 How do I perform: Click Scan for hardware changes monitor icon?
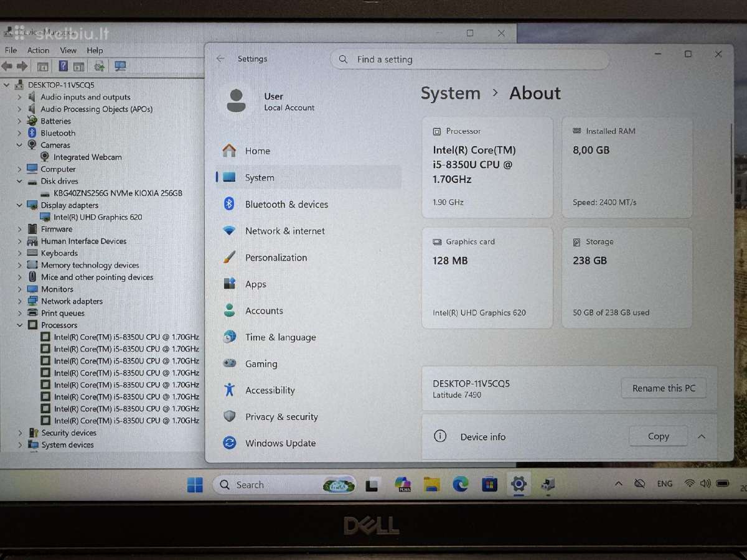120,66
